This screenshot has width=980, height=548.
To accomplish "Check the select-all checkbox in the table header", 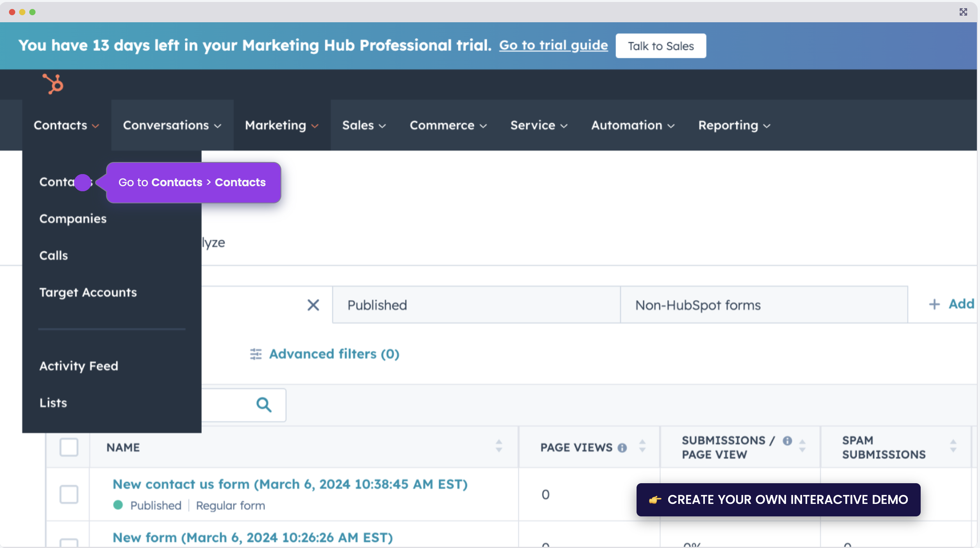I will coord(69,447).
